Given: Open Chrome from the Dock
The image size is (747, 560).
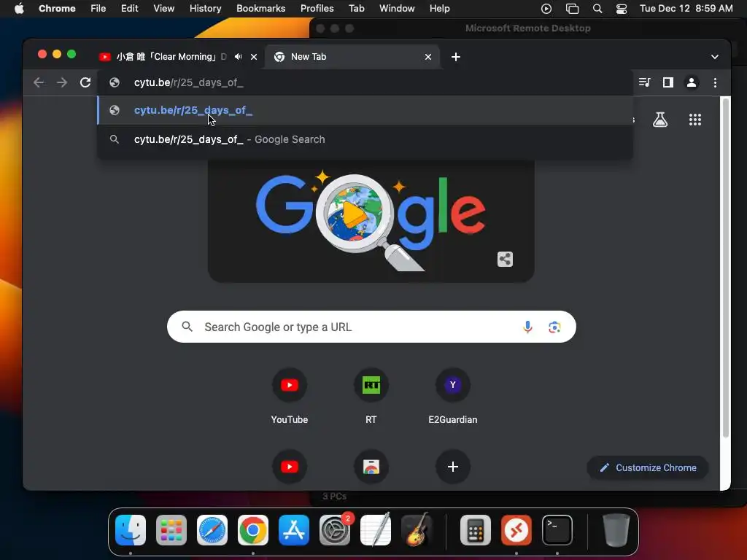Looking at the screenshot, I should point(253,530).
